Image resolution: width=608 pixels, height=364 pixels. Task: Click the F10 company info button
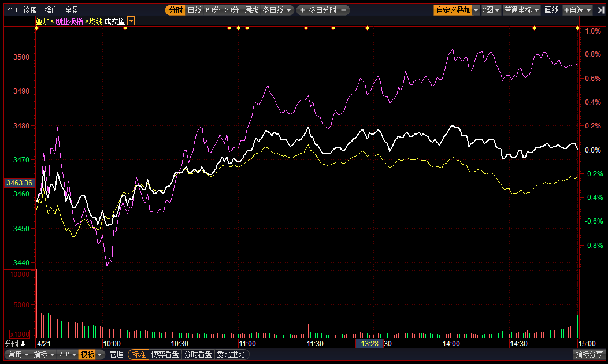[12, 10]
